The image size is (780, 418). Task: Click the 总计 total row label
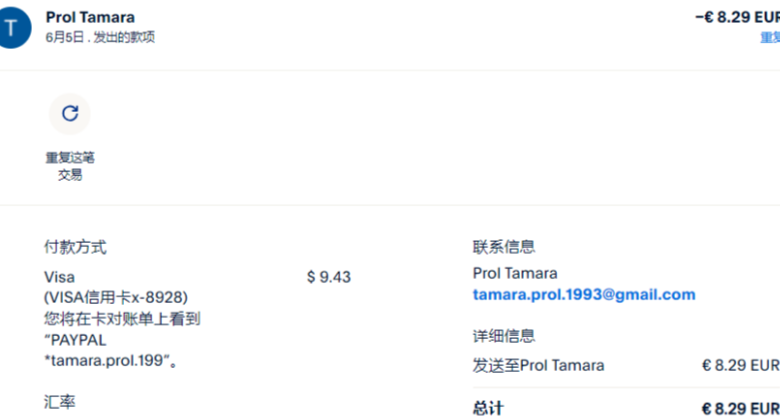point(488,409)
